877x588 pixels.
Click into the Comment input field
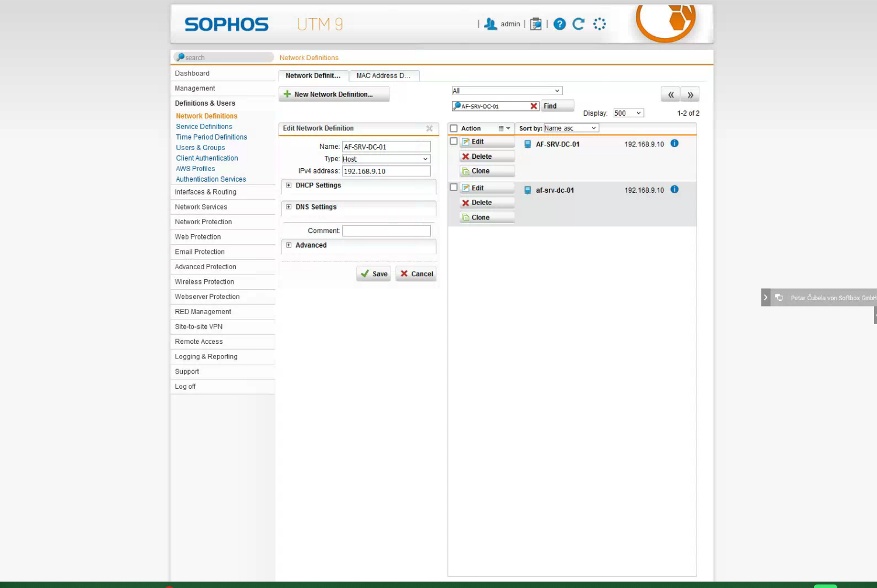click(386, 231)
